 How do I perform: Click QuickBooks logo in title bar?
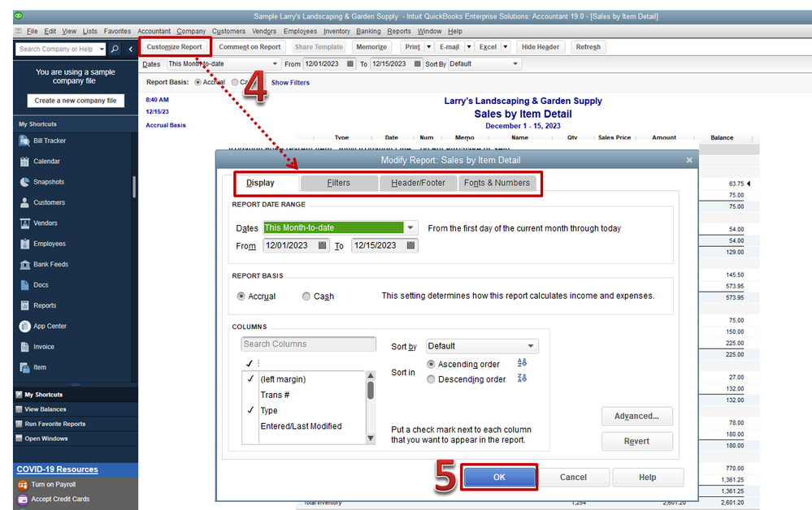tap(18, 16)
